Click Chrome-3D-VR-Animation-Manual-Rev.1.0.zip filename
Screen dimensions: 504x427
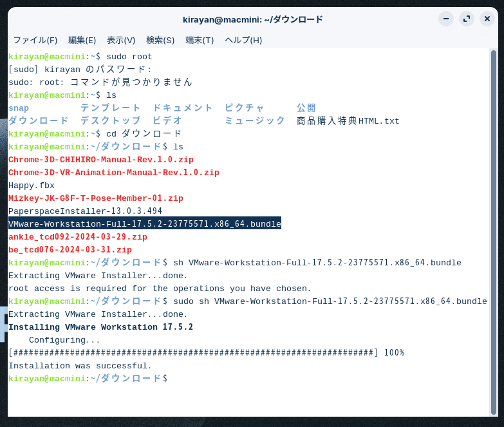click(114, 173)
